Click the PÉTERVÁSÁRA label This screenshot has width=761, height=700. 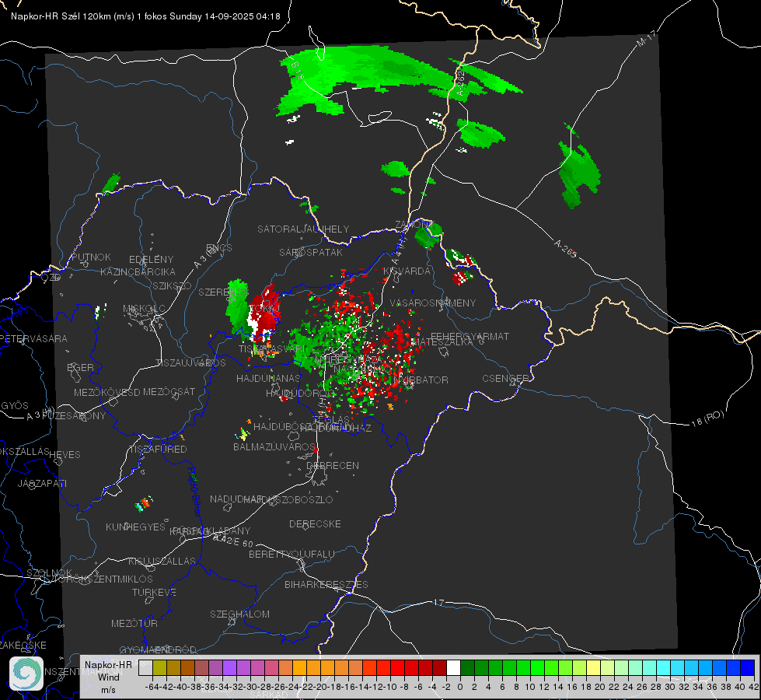click(34, 338)
